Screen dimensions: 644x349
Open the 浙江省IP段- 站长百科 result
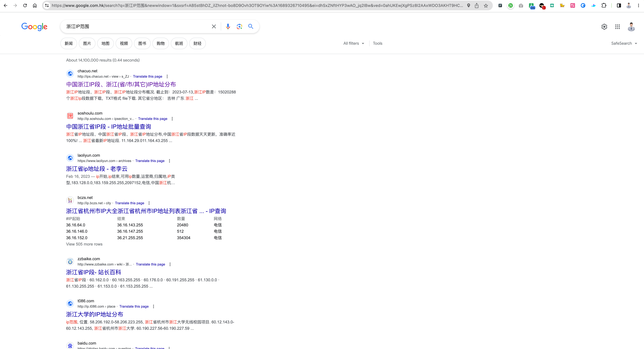[x=93, y=272]
